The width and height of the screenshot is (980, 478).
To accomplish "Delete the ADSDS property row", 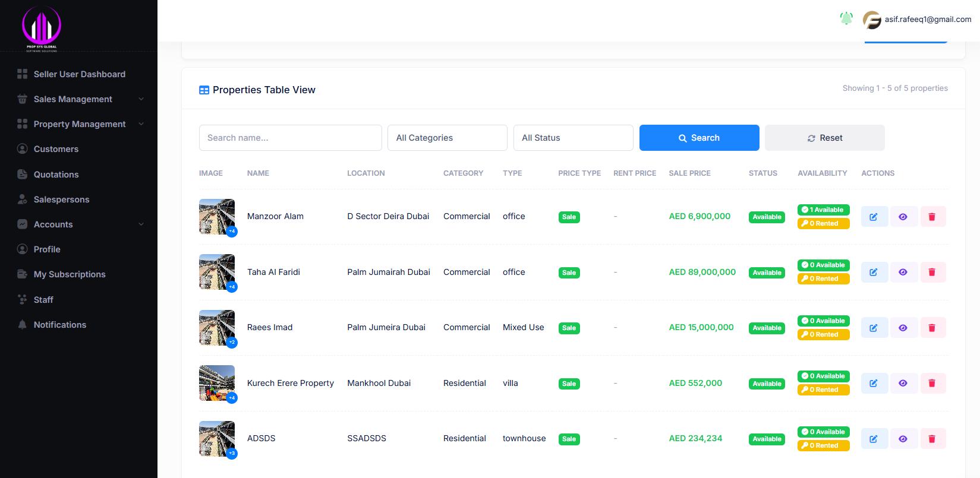I will pos(932,439).
